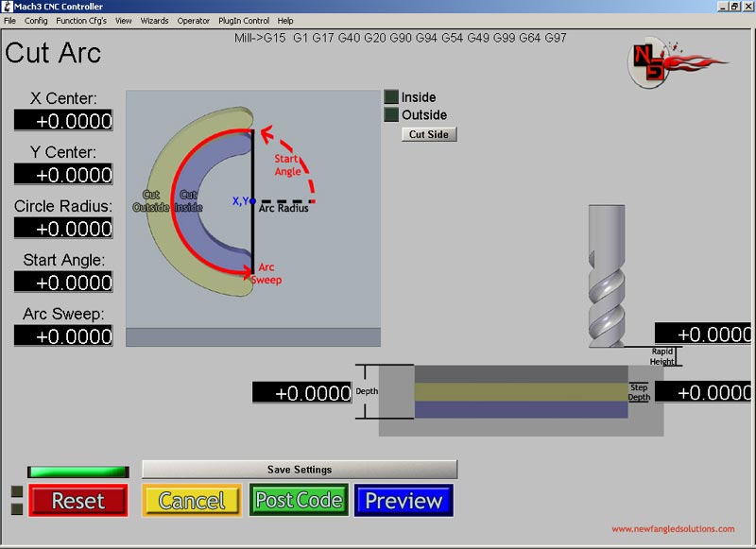Click the Mach3 title bar application icon
756x549 pixels.
tap(7, 7)
